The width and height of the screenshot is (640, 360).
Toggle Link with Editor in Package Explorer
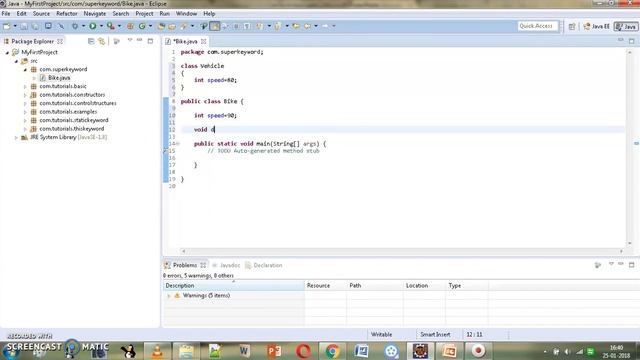coord(102,41)
